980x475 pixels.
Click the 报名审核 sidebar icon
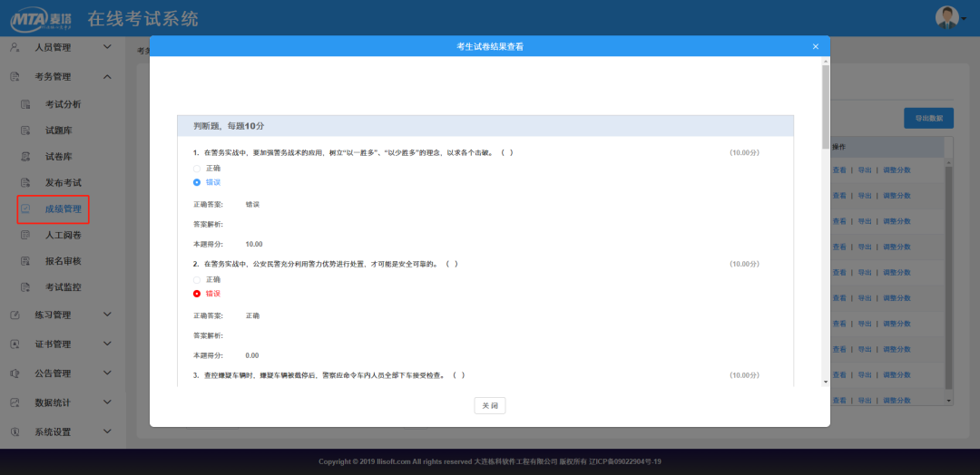coord(26,261)
